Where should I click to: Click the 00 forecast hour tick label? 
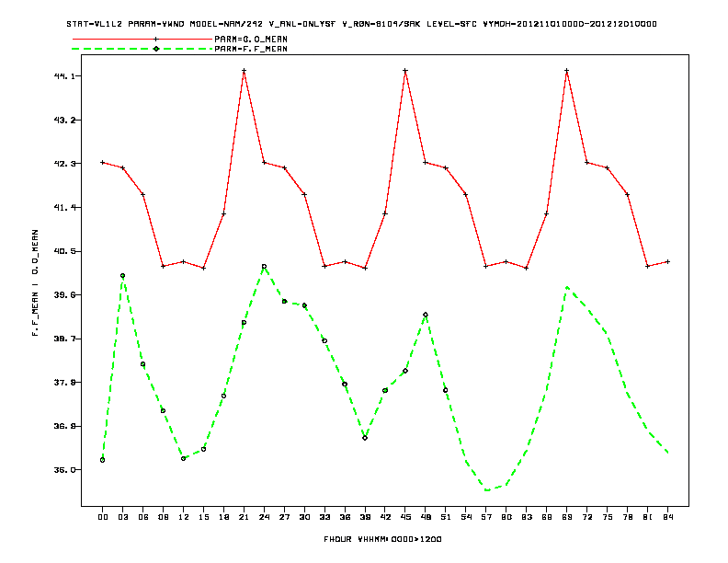point(103,517)
